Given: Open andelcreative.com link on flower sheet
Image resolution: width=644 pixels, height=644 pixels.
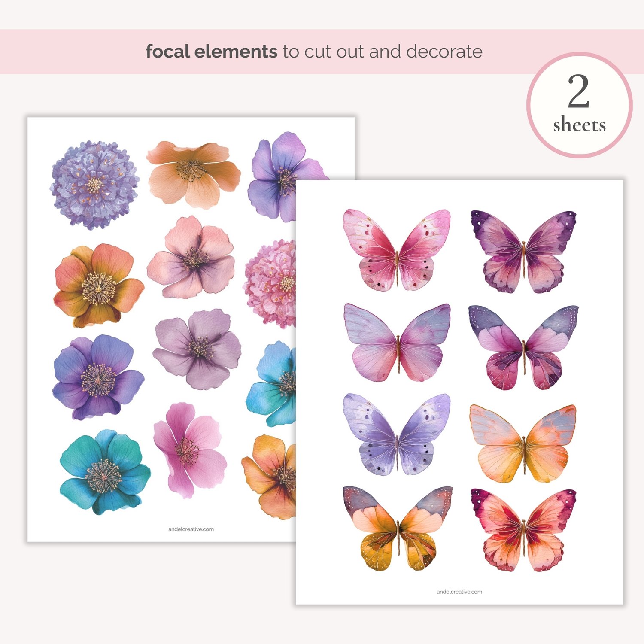Looking at the screenshot, I should (x=191, y=529).
